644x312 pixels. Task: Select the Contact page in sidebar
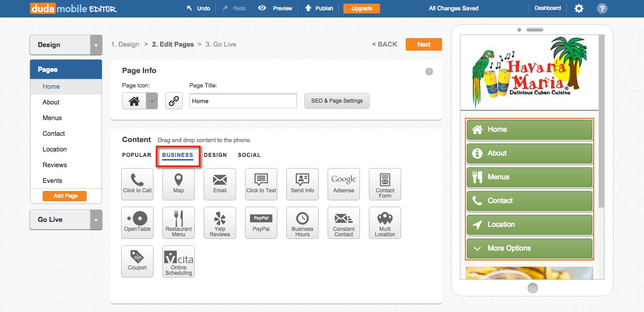click(66, 134)
